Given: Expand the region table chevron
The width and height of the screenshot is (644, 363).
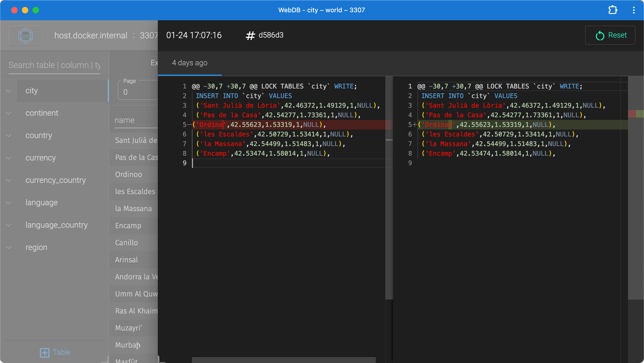Looking at the screenshot, I should click(x=9, y=248).
